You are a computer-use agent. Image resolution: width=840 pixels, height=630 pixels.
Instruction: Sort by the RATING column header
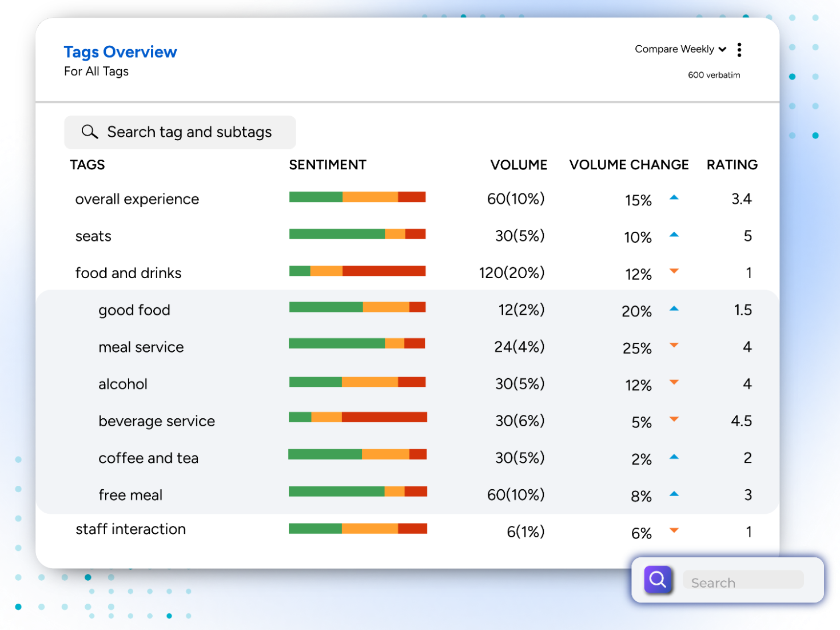pyautogui.click(x=732, y=165)
